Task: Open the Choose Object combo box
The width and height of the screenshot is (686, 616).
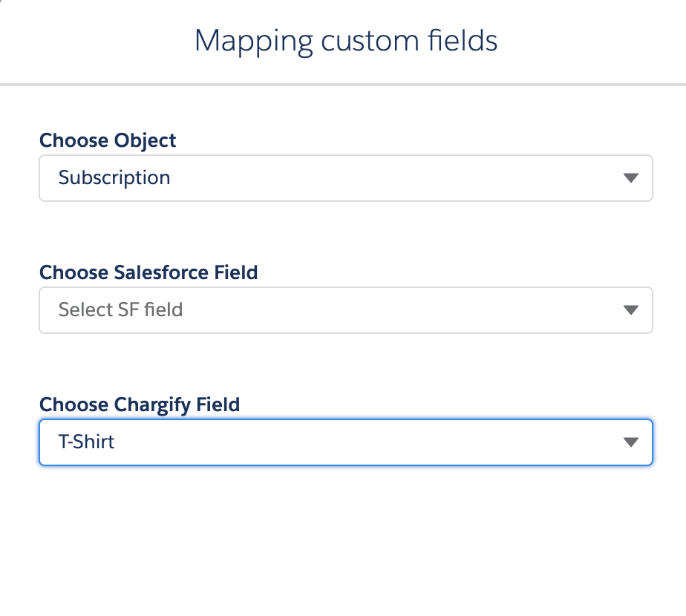Action: [x=345, y=178]
